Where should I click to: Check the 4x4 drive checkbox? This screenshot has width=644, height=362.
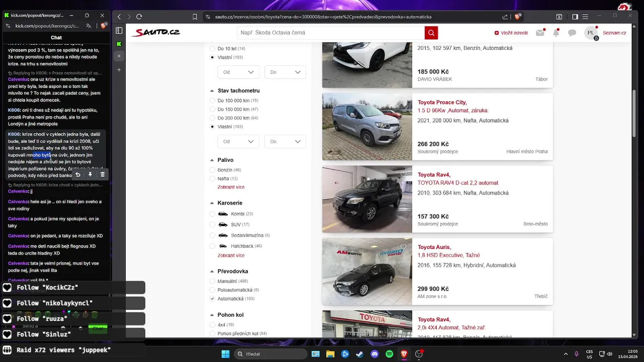coord(212,325)
